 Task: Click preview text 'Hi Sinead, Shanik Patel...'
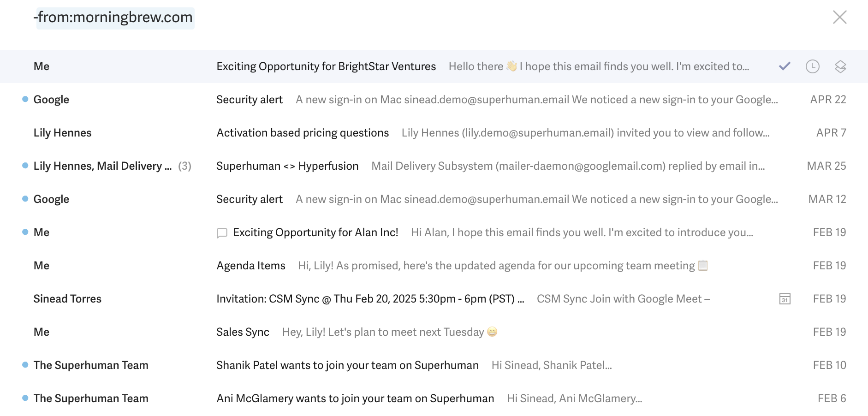click(552, 365)
